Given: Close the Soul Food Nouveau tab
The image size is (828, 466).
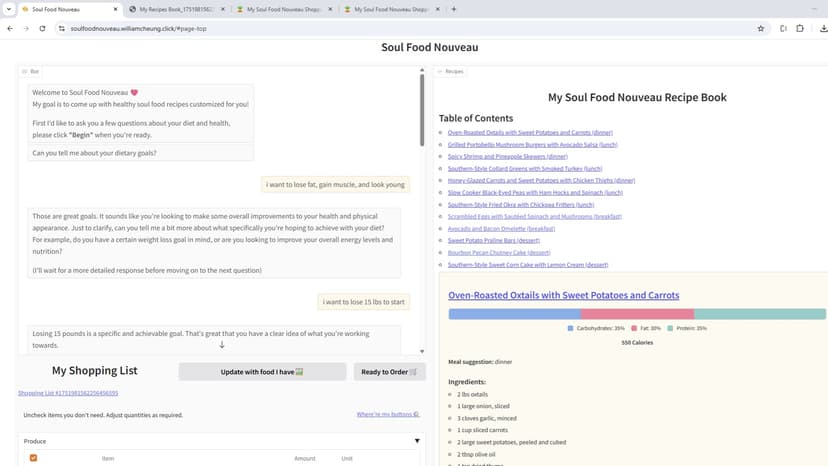Looking at the screenshot, I should pos(115,9).
